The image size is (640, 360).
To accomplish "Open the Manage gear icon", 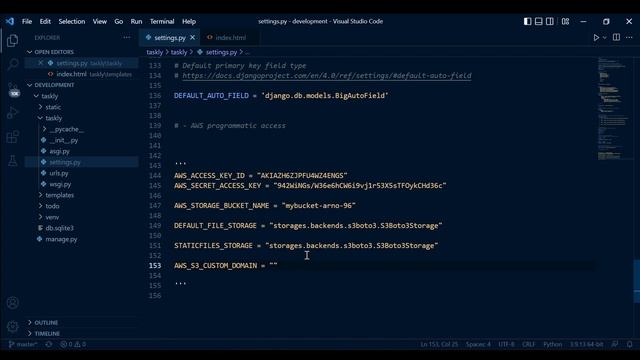I will 13,327.
